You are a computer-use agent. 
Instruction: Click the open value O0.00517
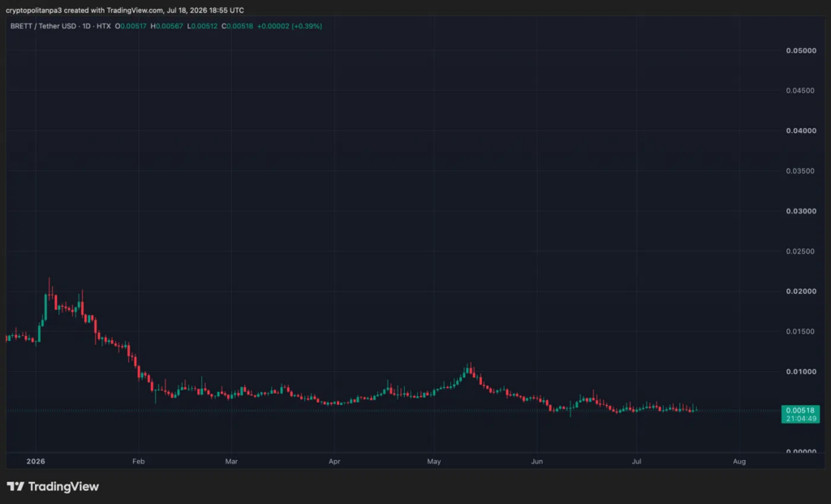[131, 26]
